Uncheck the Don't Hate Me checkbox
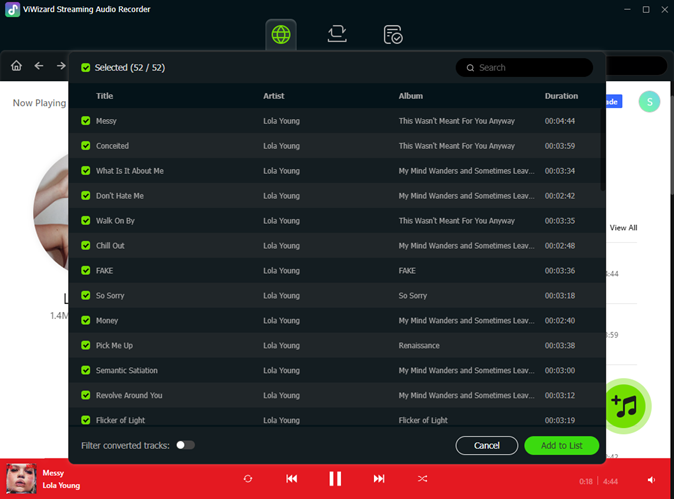This screenshot has height=499, width=674. tap(86, 196)
